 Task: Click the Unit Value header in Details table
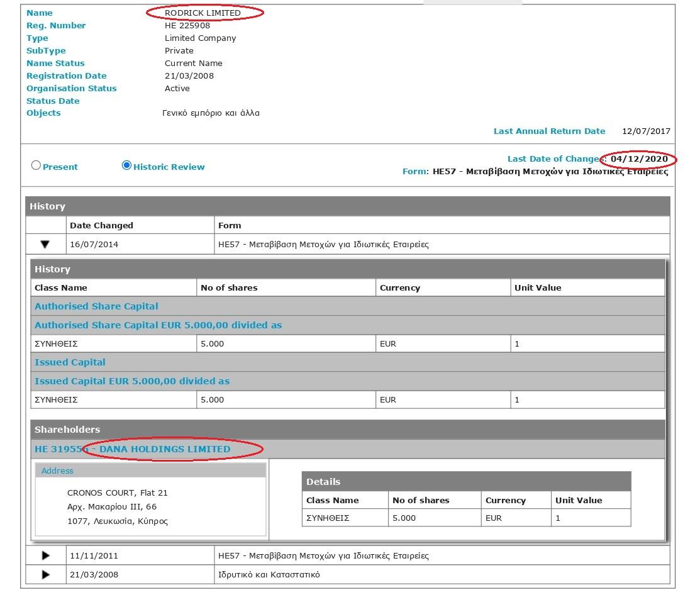(x=579, y=501)
